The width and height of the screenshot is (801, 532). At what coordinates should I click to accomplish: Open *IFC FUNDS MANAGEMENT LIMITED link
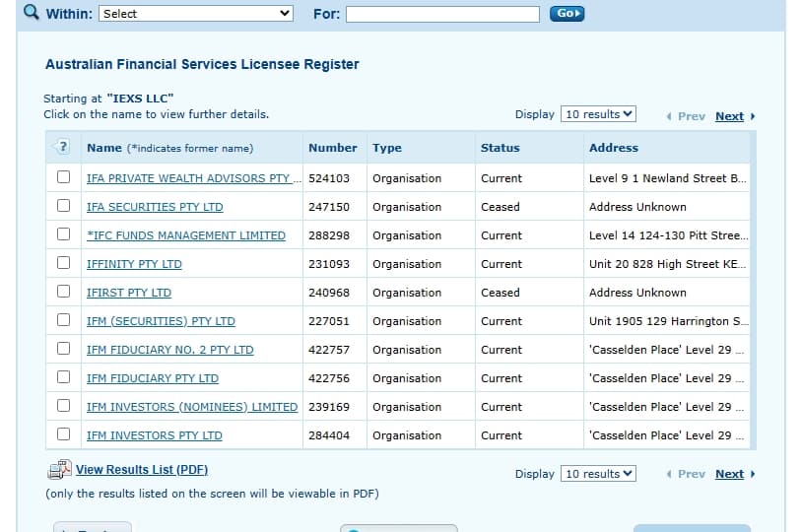click(186, 235)
